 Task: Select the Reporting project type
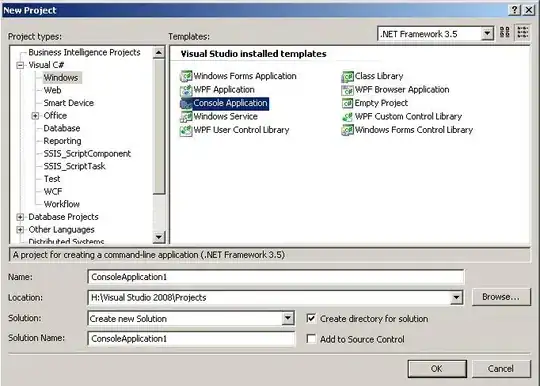pos(62,141)
